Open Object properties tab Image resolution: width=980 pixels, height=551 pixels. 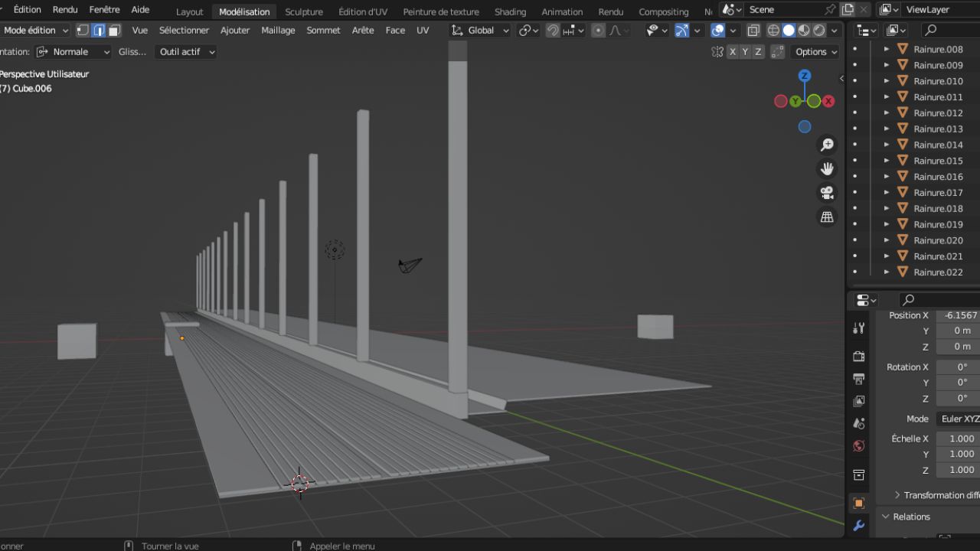859,503
